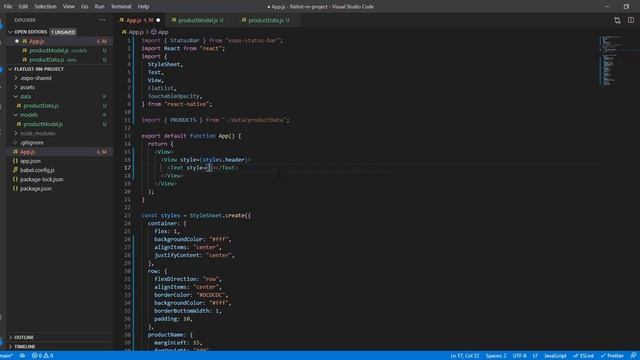Switch to the productData.js editor tab
The width and height of the screenshot is (640, 360).
[x=269, y=20]
